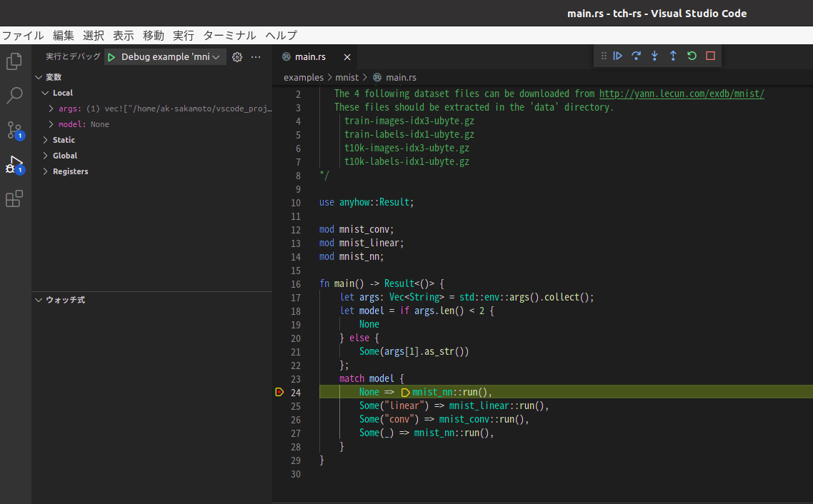
Task: Stop debugging with the red square icon
Action: tap(710, 56)
